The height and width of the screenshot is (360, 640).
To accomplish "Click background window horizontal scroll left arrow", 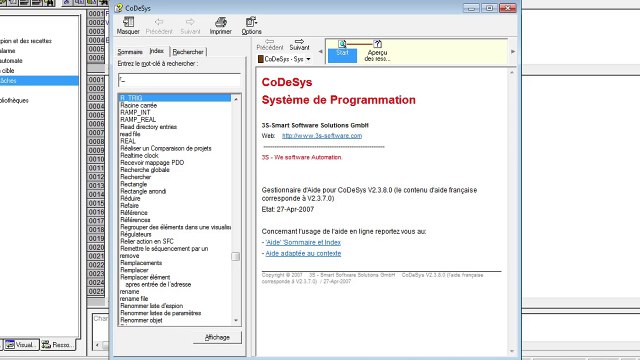I will pos(97,345).
